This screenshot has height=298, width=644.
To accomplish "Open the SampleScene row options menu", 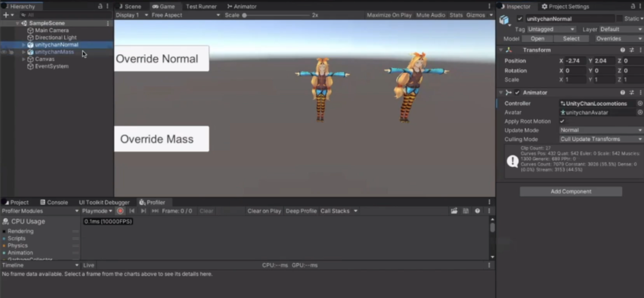I will coord(108,23).
